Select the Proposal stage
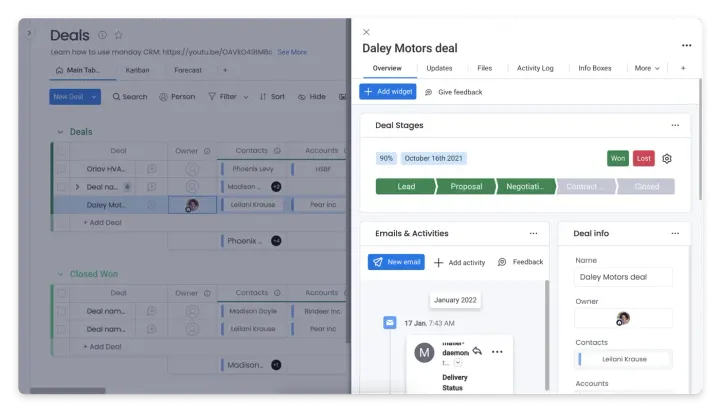720x412 pixels. pyautogui.click(x=466, y=186)
